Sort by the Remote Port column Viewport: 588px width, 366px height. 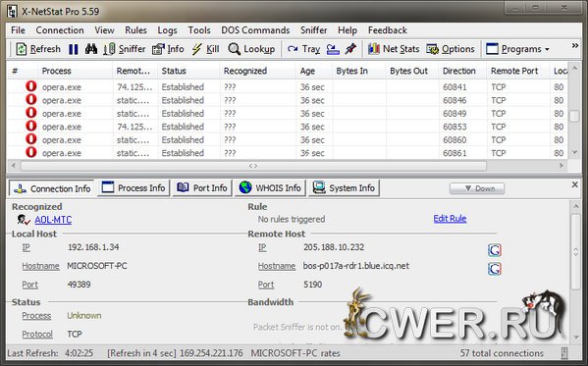pos(518,71)
